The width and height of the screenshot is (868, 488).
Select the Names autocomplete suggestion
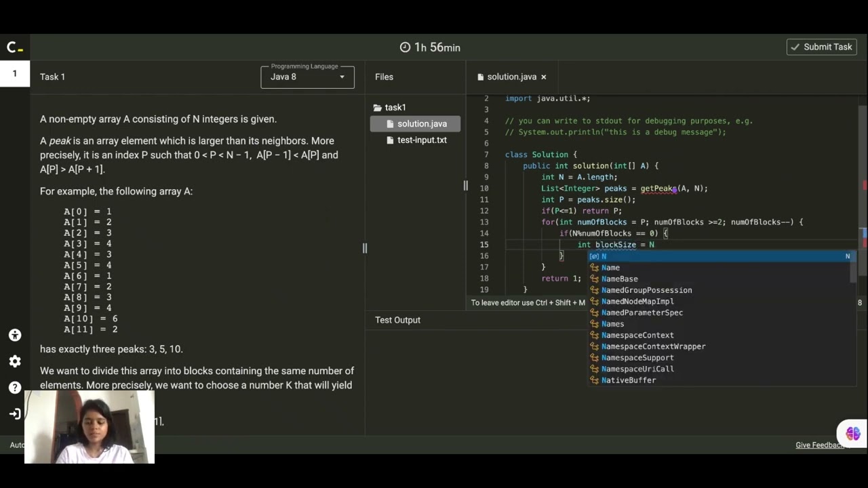[x=720, y=324]
